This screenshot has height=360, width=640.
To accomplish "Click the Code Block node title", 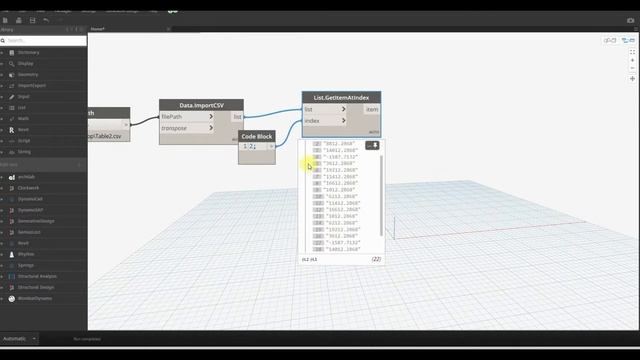I will coord(257,136).
